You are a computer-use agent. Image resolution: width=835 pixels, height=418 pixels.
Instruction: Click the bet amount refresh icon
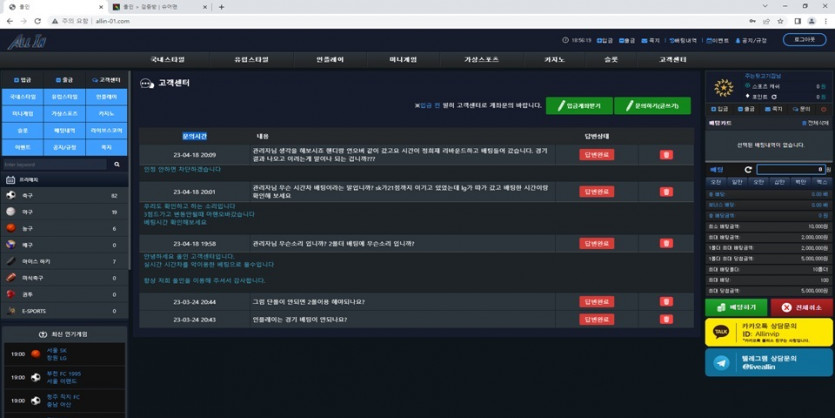[747, 170]
